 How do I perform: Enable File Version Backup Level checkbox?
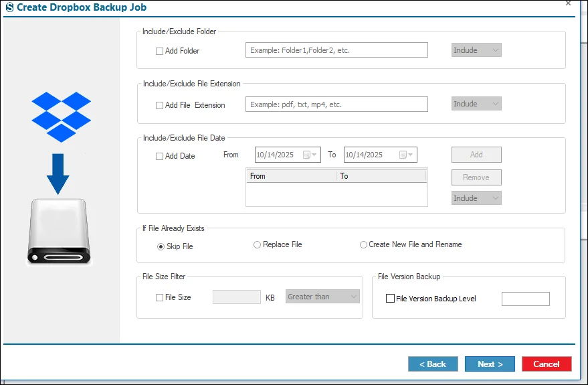click(x=390, y=299)
